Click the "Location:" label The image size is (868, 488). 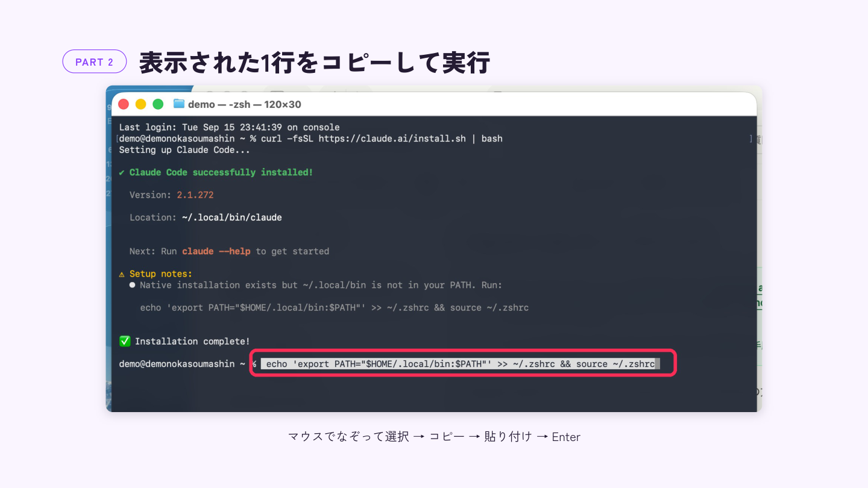click(x=153, y=217)
